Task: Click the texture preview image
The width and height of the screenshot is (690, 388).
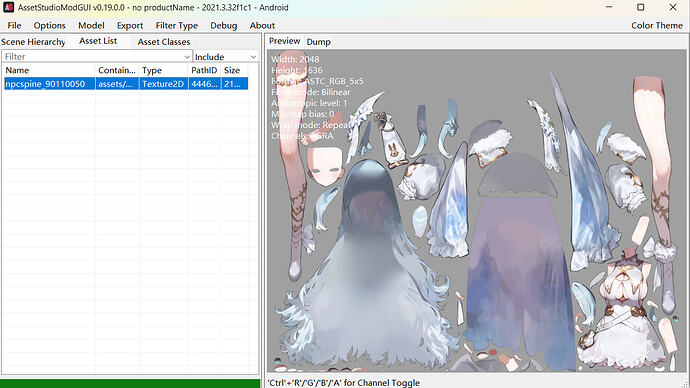Action: coord(477,211)
